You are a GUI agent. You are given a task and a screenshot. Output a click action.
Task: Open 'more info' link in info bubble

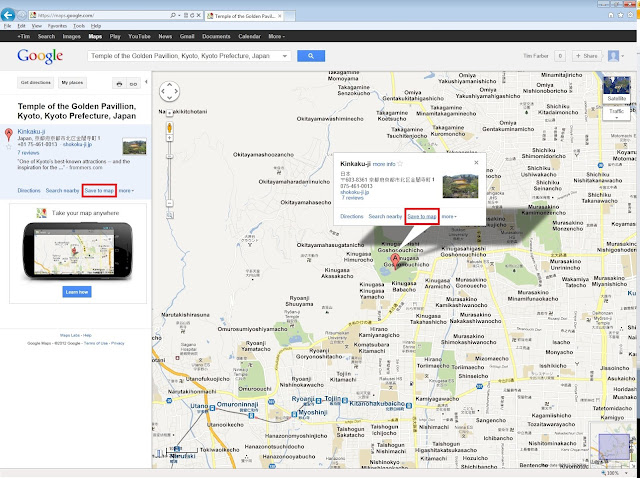[x=384, y=164]
